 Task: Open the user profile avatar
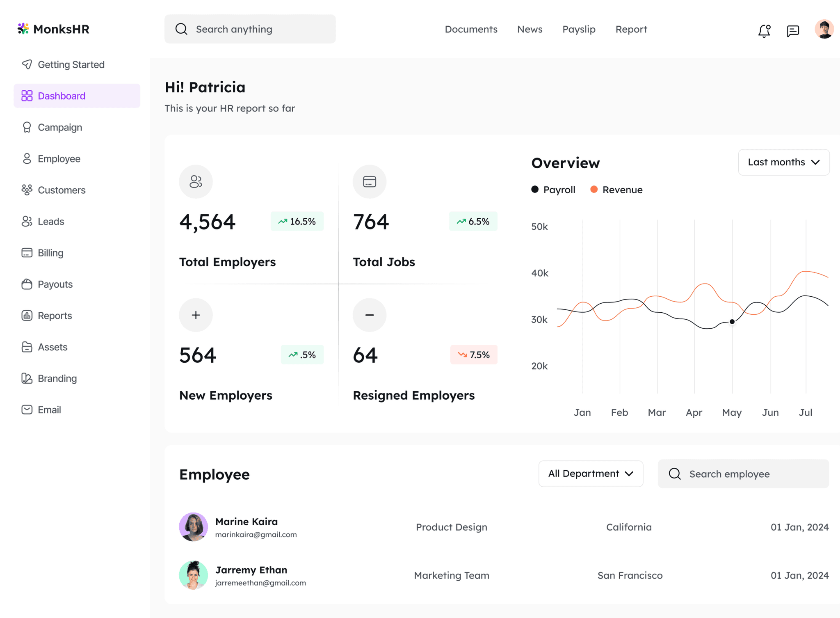point(824,29)
